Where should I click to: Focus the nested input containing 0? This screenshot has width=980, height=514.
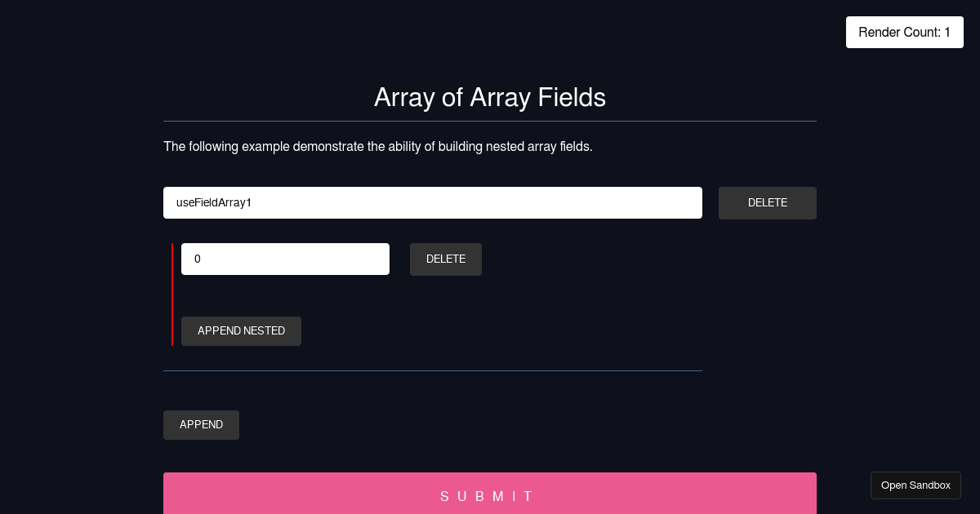pyautogui.click(x=285, y=259)
